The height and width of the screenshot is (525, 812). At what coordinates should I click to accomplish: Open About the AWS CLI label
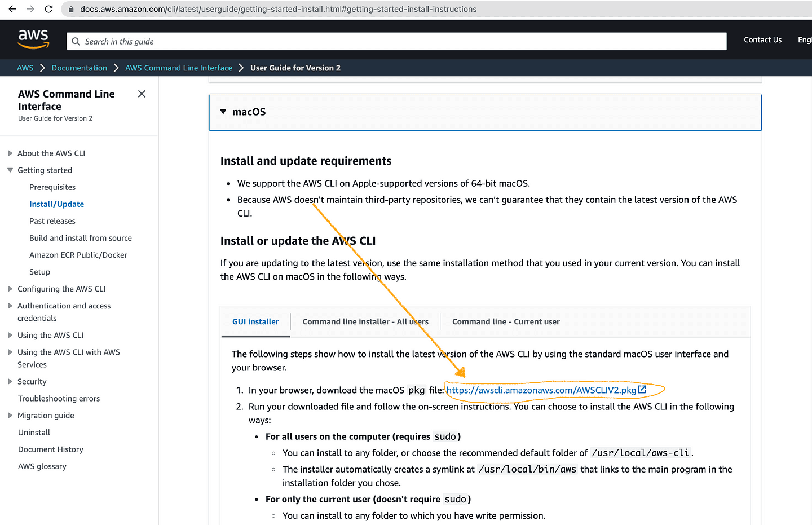pos(51,153)
